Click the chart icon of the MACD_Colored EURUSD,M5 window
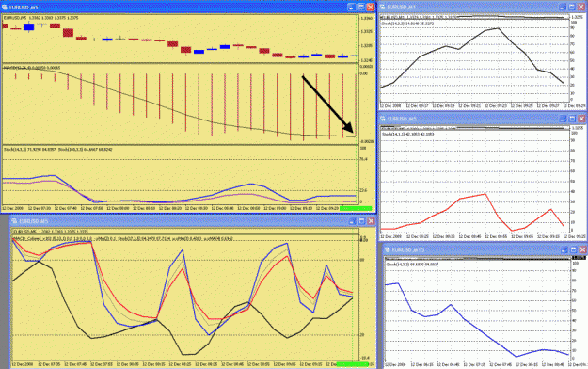The width and height of the screenshot is (588, 369). pos(14,221)
